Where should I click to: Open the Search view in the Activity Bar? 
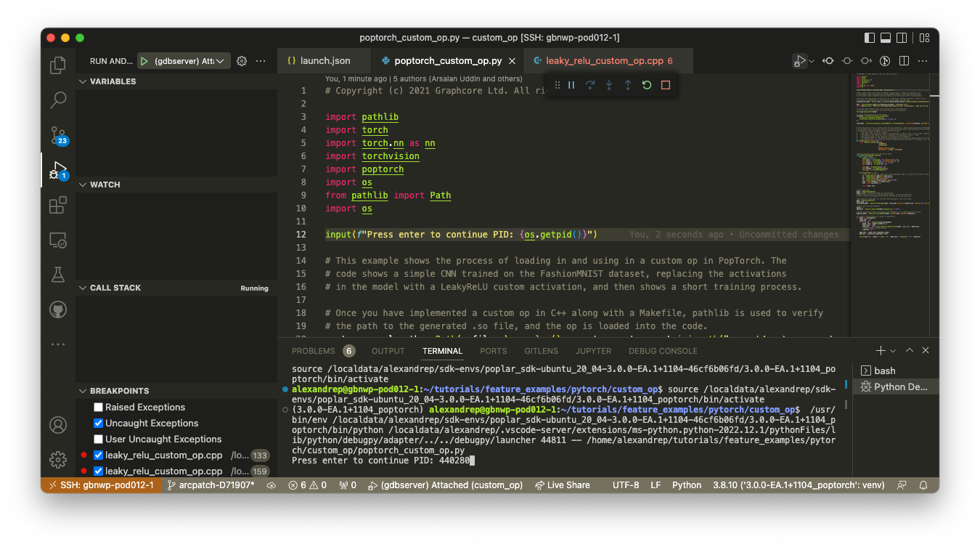tap(57, 100)
